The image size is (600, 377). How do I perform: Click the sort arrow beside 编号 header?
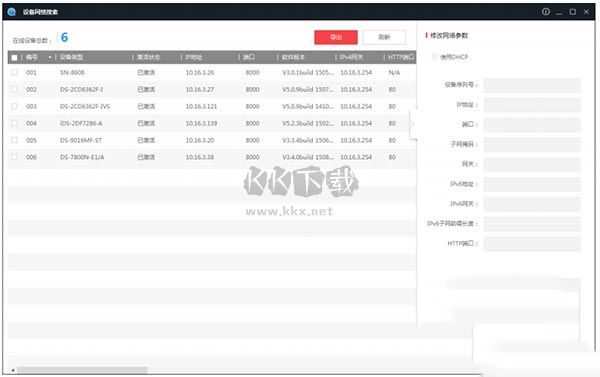(50, 57)
